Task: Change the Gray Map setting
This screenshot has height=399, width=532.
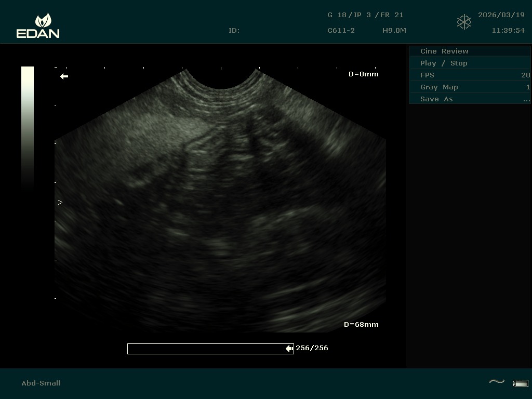Action: click(470, 87)
